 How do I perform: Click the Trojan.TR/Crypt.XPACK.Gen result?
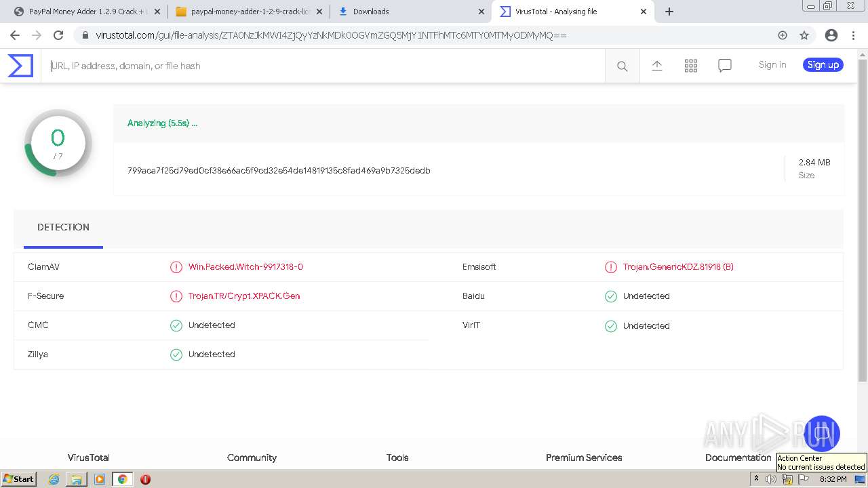(244, 296)
